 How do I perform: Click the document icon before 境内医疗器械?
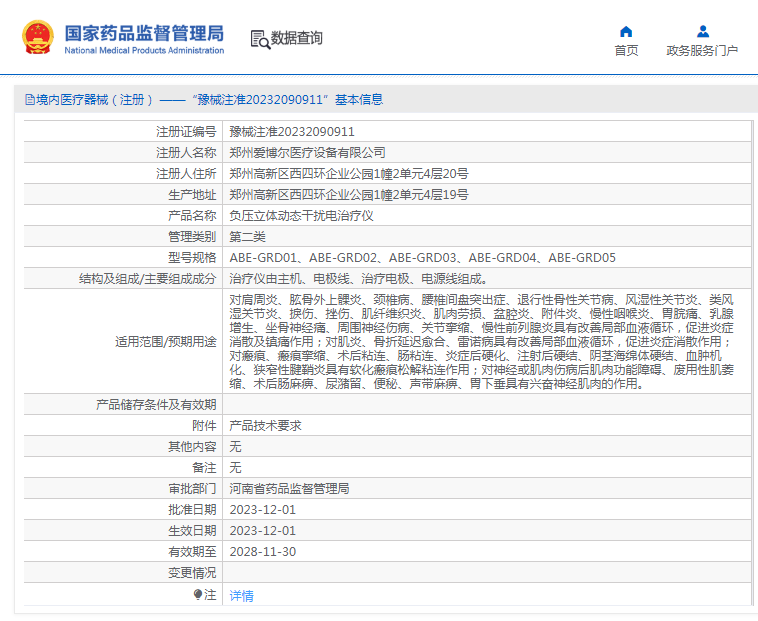[x=30, y=100]
